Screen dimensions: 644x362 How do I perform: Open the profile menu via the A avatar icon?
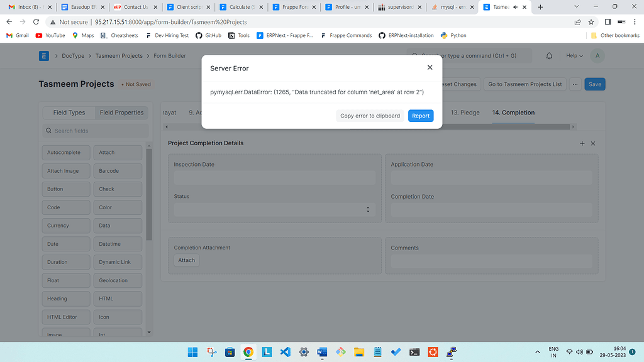[597, 55]
